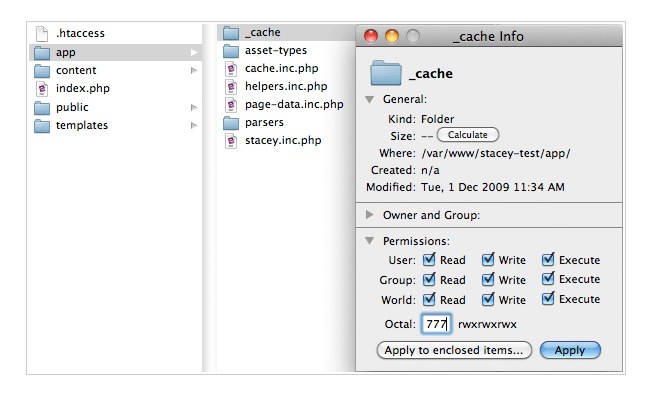
Task: Click the Apply to enclosed items button
Action: [x=454, y=350]
